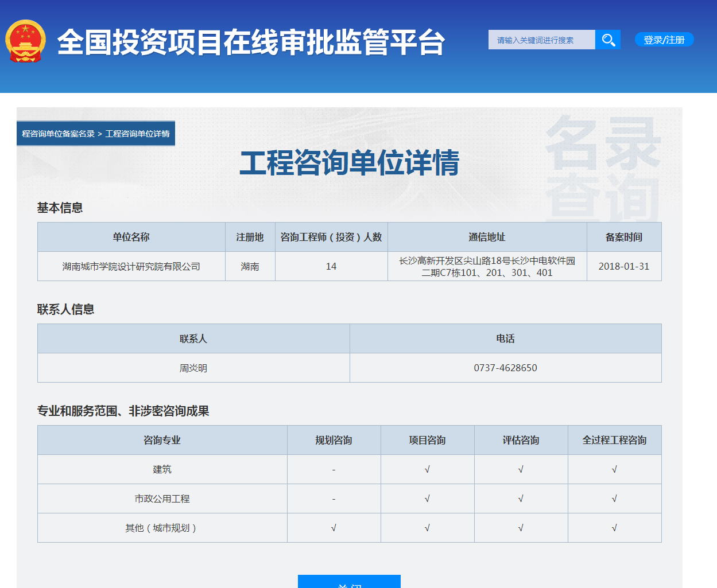This screenshot has height=588, width=717.
Task: Select 咨询工程师（投资）人数 header
Action: [331, 237]
